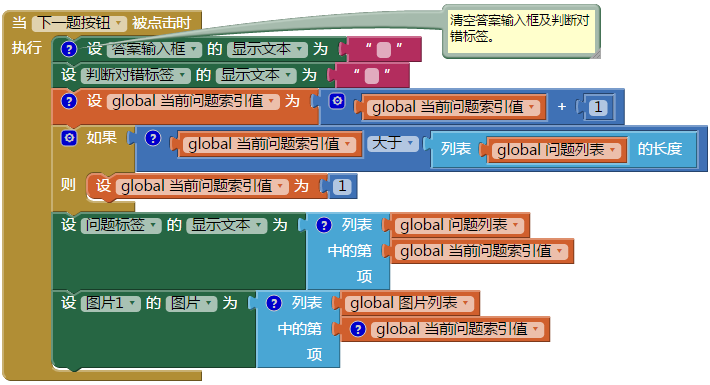Click the empty text string for 判断对错标签

tap(372, 75)
